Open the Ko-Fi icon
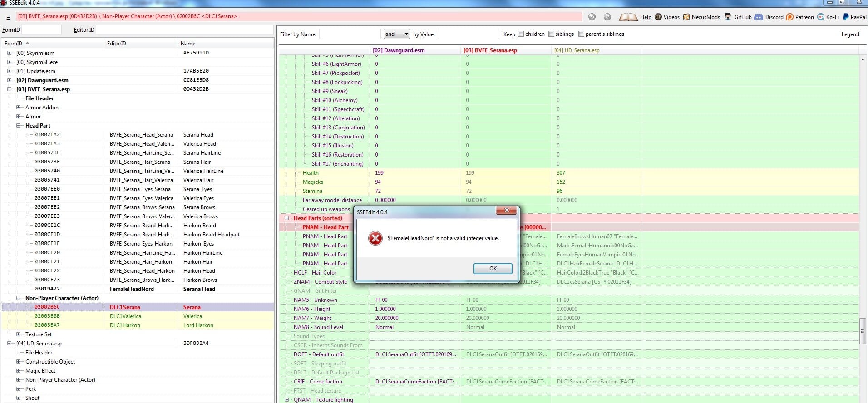Image resolution: width=868 pixels, height=403 pixels. point(821,17)
